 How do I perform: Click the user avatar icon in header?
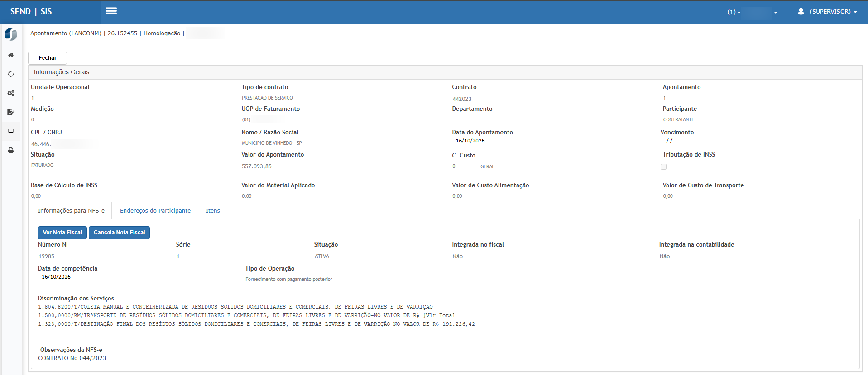pyautogui.click(x=801, y=11)
